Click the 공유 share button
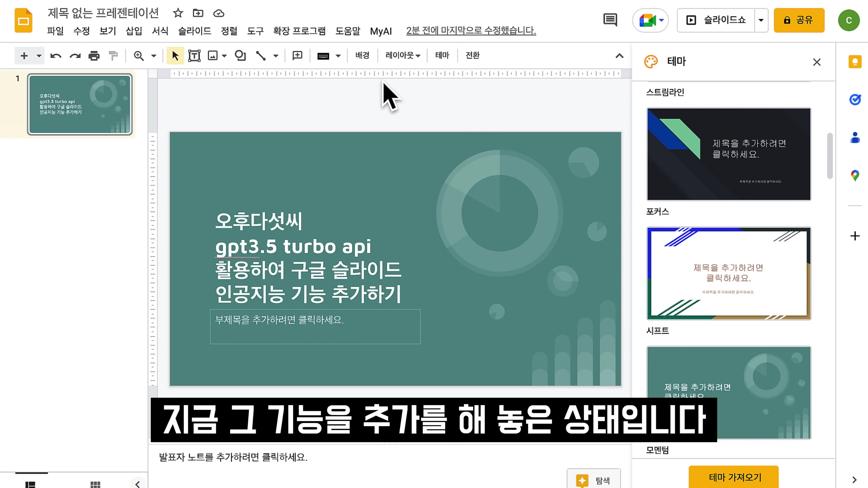The image size is (868, 488). (799, 20)
